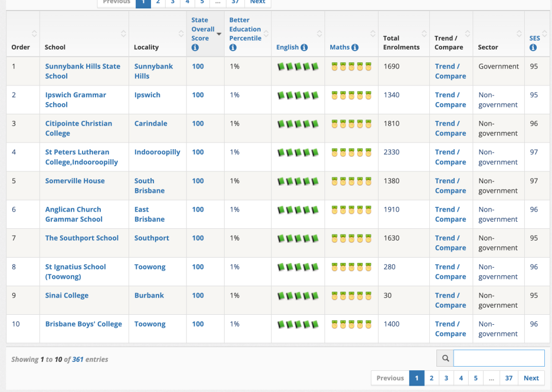
Task: Go to page 2 in bottom pagination
Action: (432, 378)
